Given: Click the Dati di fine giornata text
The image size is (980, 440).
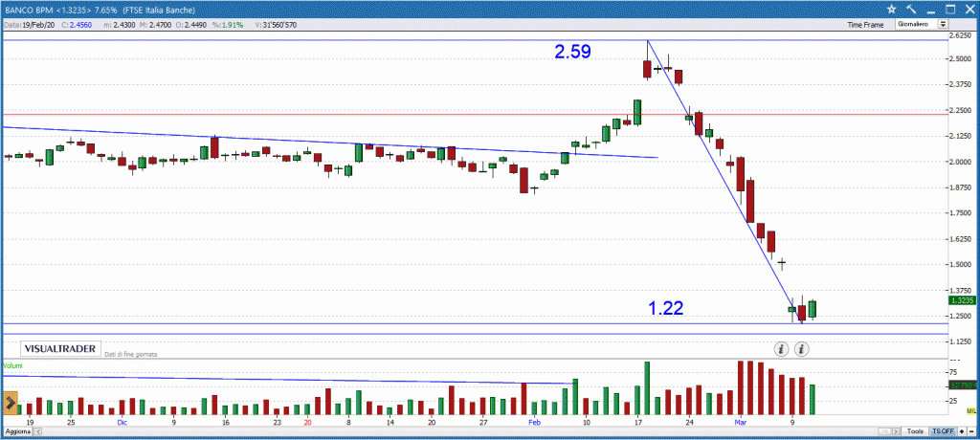Looking at the screenshot, I should point(130,354).
